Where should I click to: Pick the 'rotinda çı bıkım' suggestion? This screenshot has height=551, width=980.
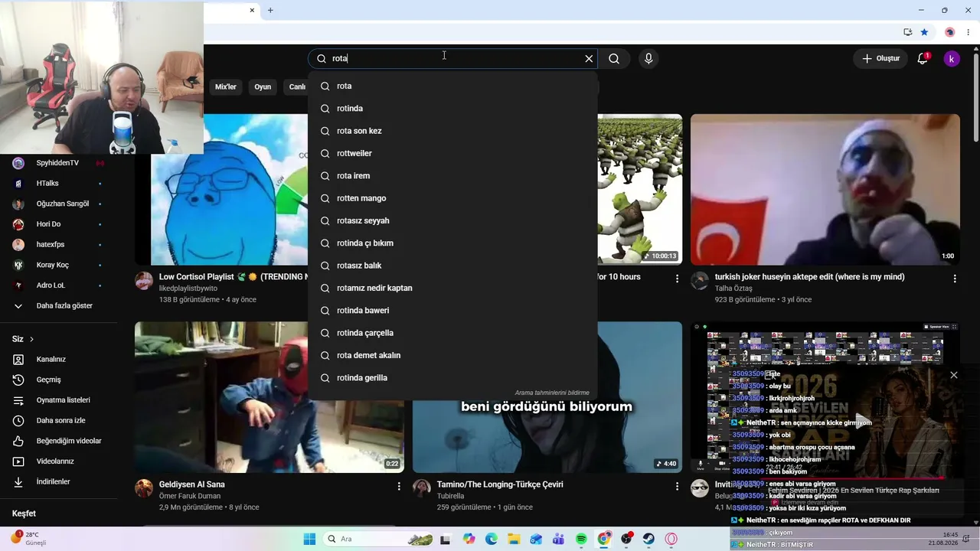coord(452,243)
